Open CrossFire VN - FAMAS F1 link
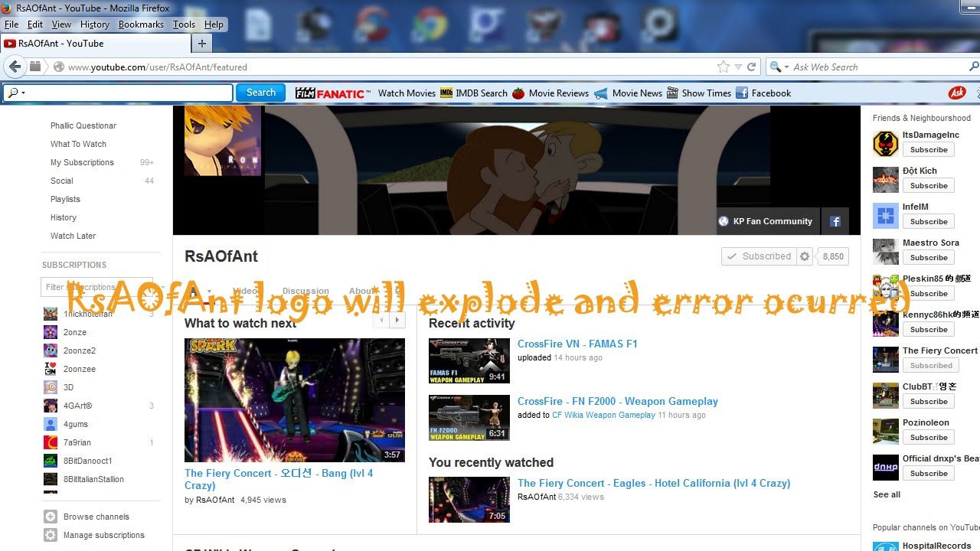980x551 pixels. pyautogui.click(x=577, y=344)
